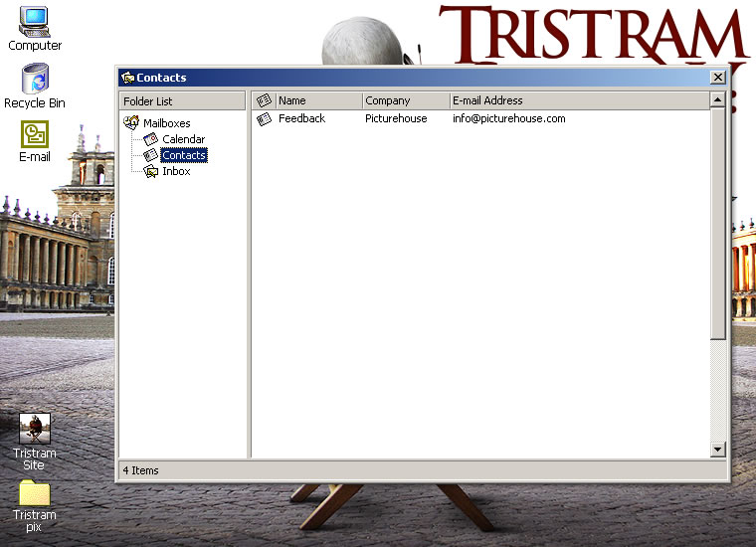Click the 4 Items status bar text
Image resolution: width=756 pixels, height=547 pixels.
[140, 470]
